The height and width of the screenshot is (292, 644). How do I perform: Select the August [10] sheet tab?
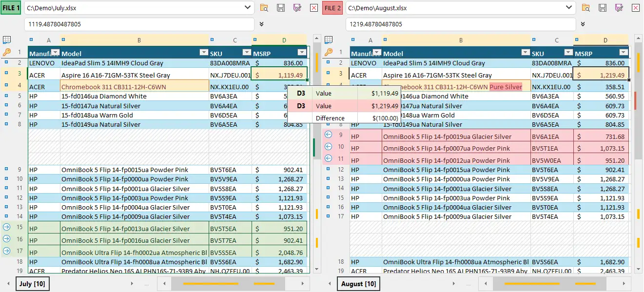point(358,284)
